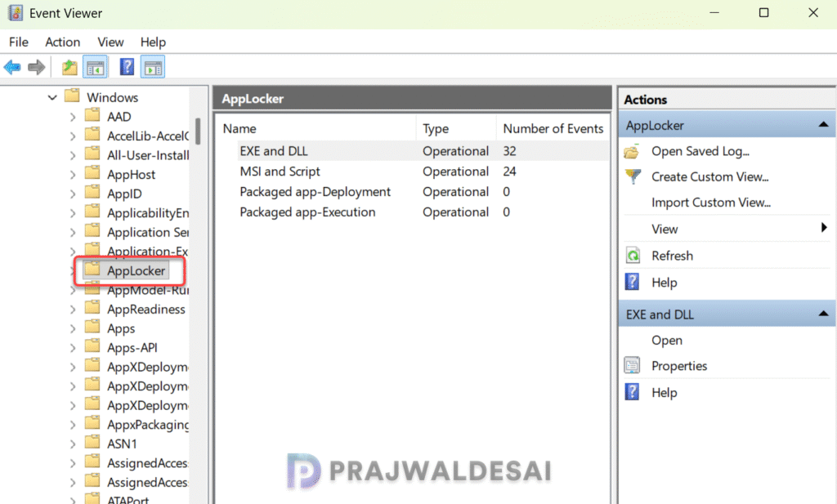Click the blue Help toolbar icon
The image size is (837, 504).
coord(127,67)
